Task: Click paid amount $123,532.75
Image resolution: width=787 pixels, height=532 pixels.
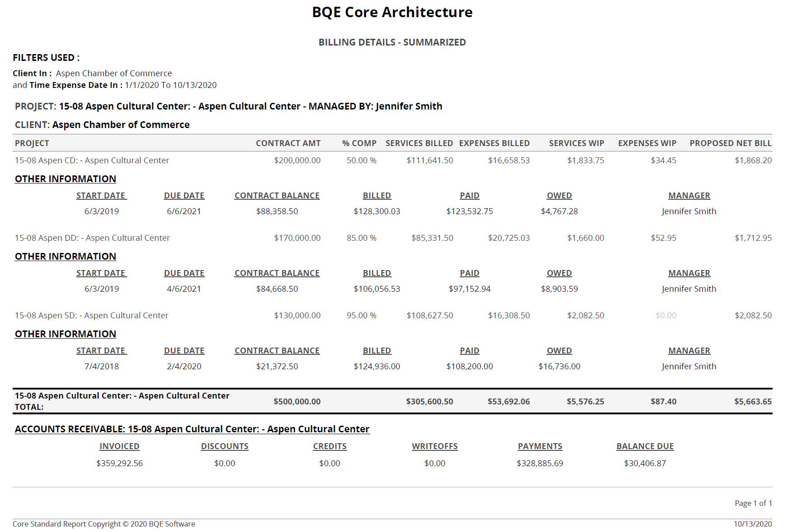Action: tap(469, 211)
